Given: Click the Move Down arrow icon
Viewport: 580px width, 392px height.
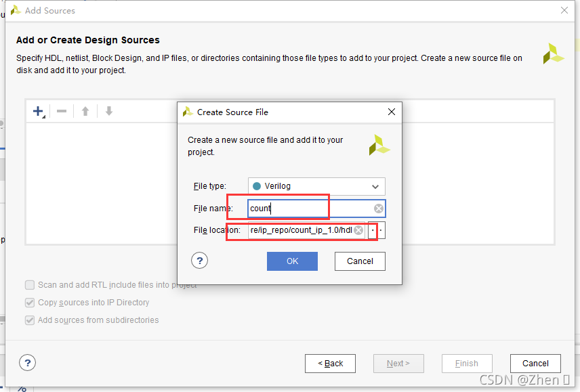Looking at the screenshot, I should pyautogui.click(x=108, y=111).
